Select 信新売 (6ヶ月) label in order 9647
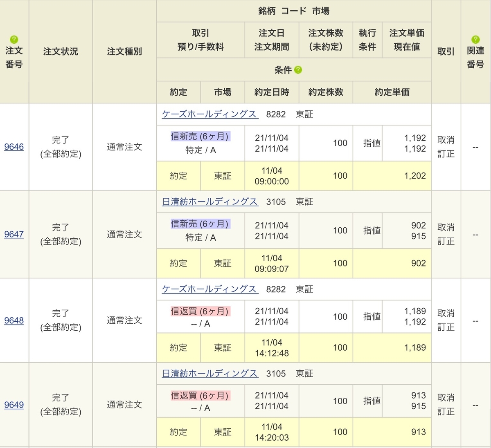Screen dimensions: 491x448 point(200,224)
